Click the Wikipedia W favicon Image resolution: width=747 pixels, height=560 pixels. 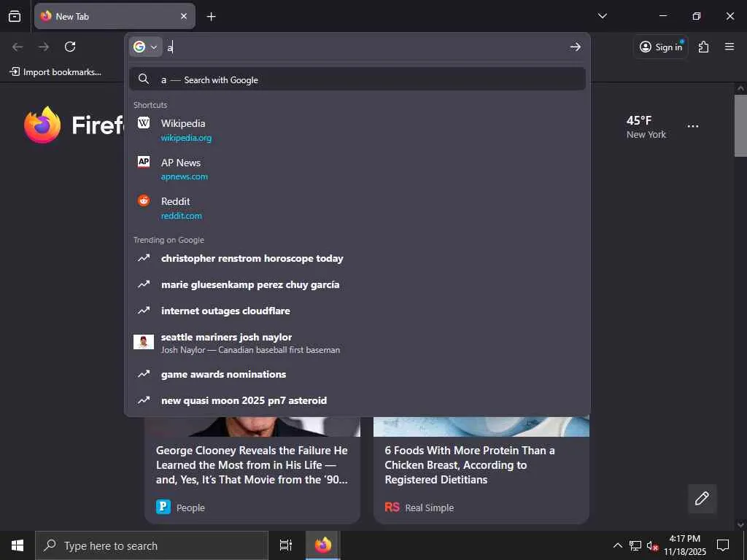click(144, 122)
